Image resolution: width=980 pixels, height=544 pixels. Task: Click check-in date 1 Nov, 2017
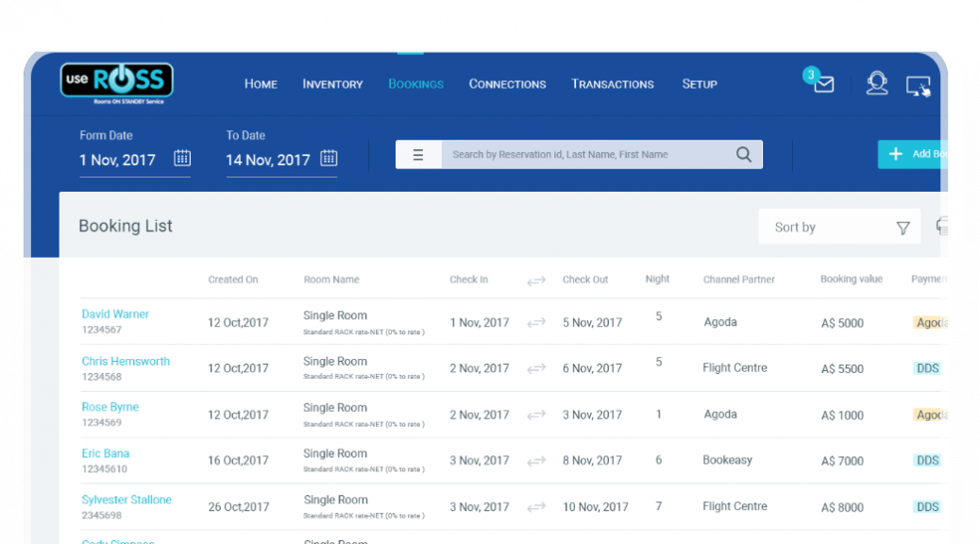pyautogui.click(x=480, y=323)
